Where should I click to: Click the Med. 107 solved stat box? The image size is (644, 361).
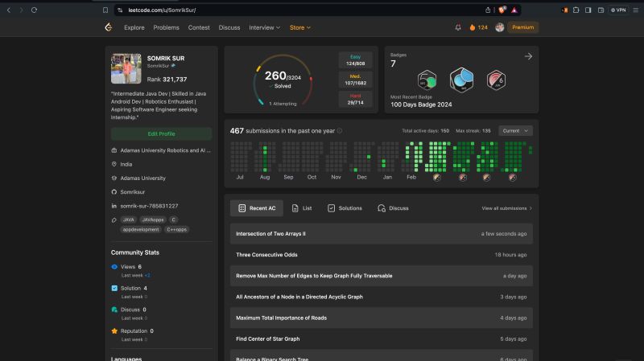pos(355,80)
